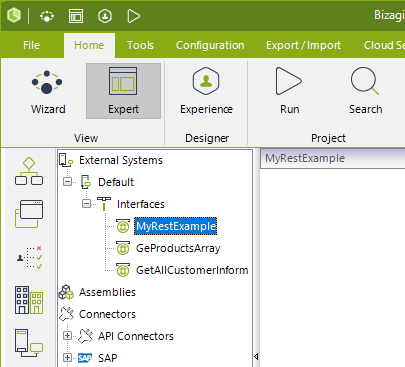Select API Connectors tree item

136,336
